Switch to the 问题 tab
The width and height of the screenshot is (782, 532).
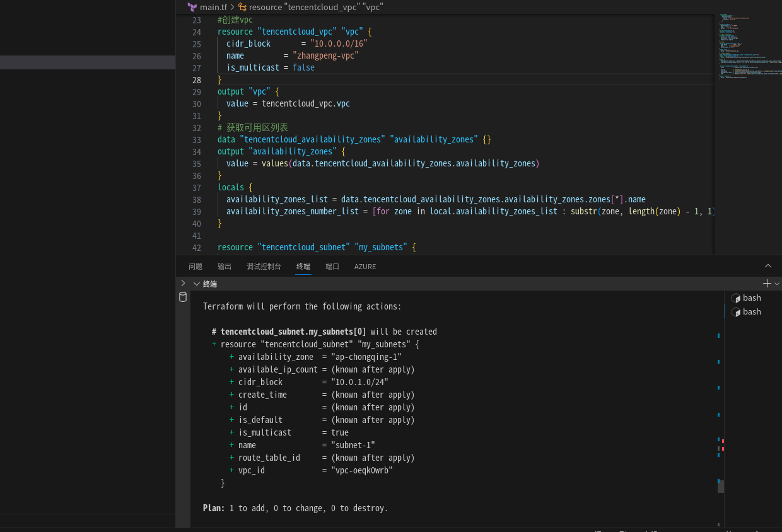195,267
